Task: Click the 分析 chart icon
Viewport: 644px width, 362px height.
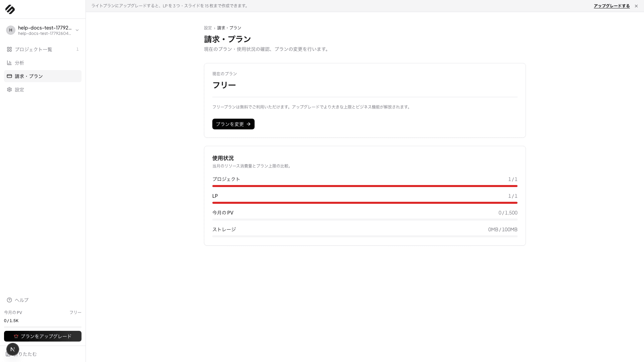Action: pyautogui.click(x=9, y=63)
